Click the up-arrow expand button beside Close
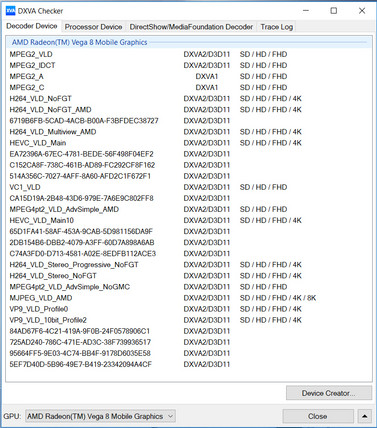This screenshot has height=428, width=377. point(364,416)
